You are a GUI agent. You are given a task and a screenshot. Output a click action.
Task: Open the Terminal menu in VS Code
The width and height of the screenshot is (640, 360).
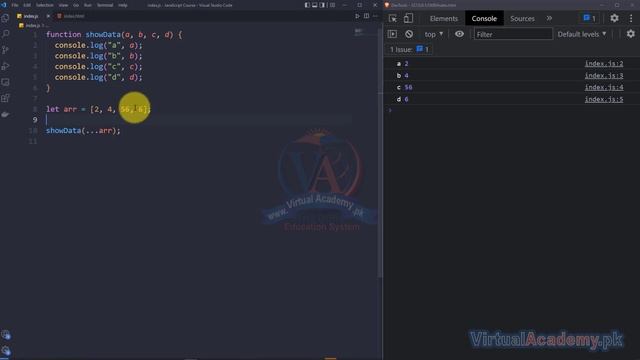point(105,5)
